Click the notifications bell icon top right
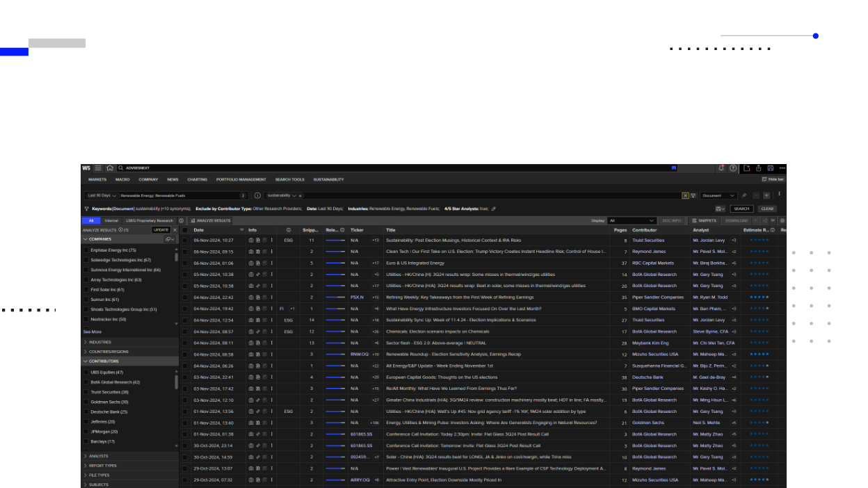Screen dimensions: 868x488 721,168
